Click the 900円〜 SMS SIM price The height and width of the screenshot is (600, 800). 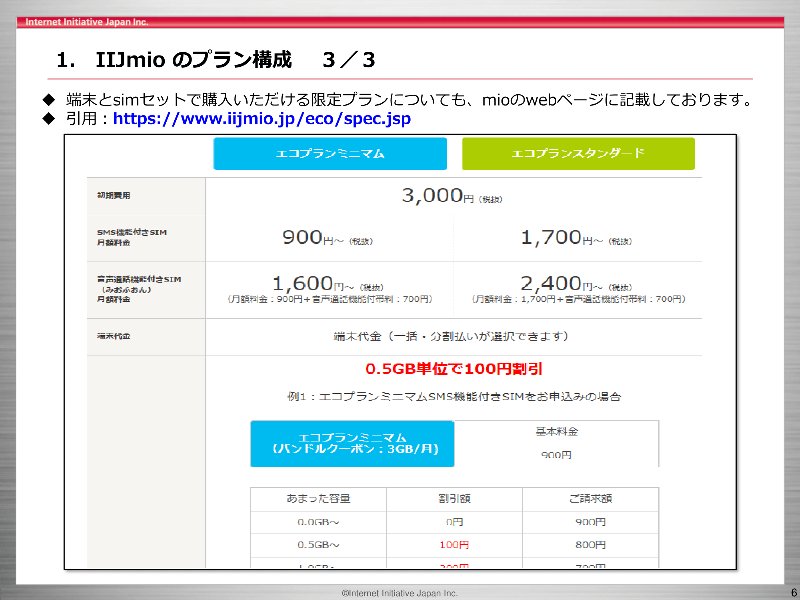coord(328,238)
